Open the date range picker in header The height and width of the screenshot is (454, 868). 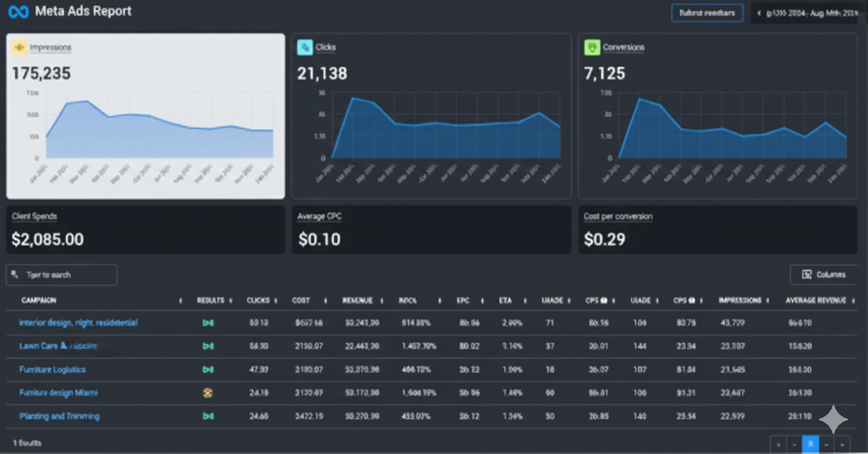click(x=805, y=13)
